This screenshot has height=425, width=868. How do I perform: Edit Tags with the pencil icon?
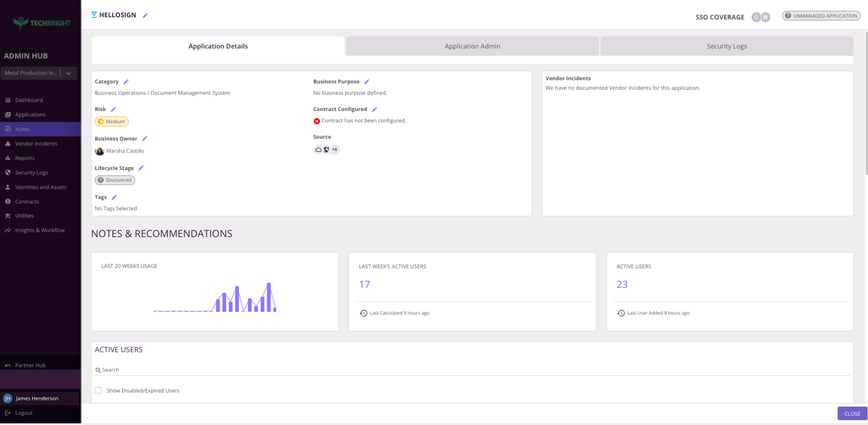click(114, 197)
